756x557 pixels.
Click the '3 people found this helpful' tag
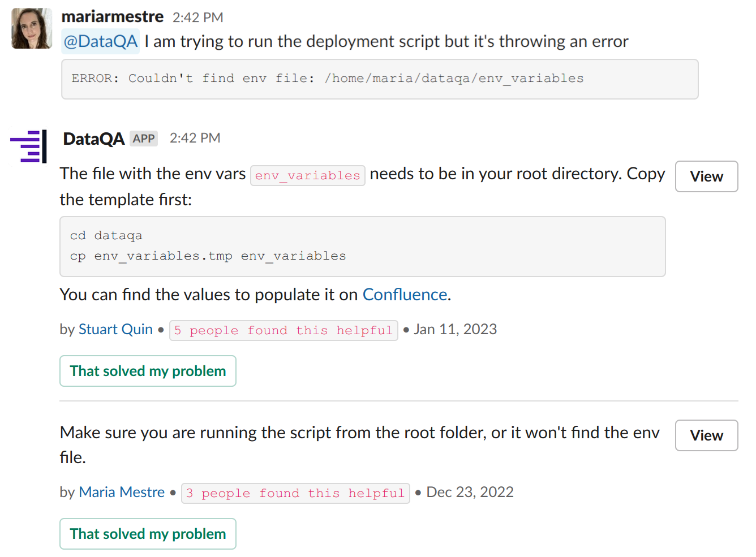pyautogui.click(x=295, y=493)
